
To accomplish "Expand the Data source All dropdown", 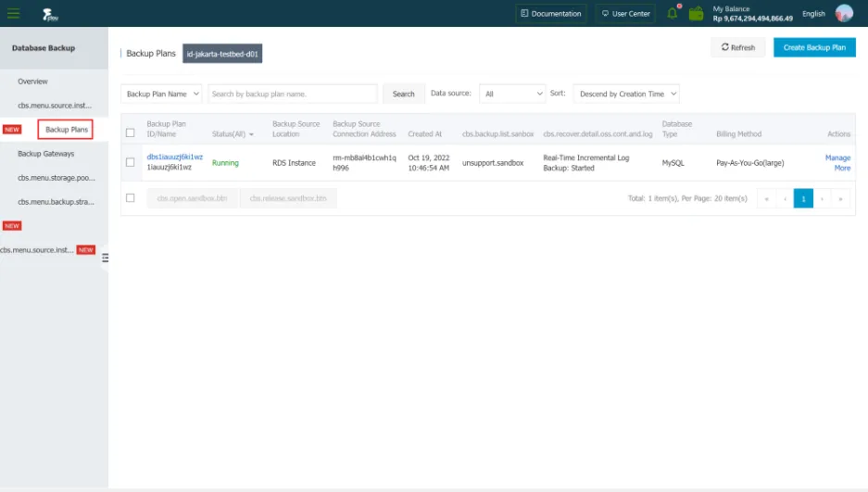I will (513, 94).
